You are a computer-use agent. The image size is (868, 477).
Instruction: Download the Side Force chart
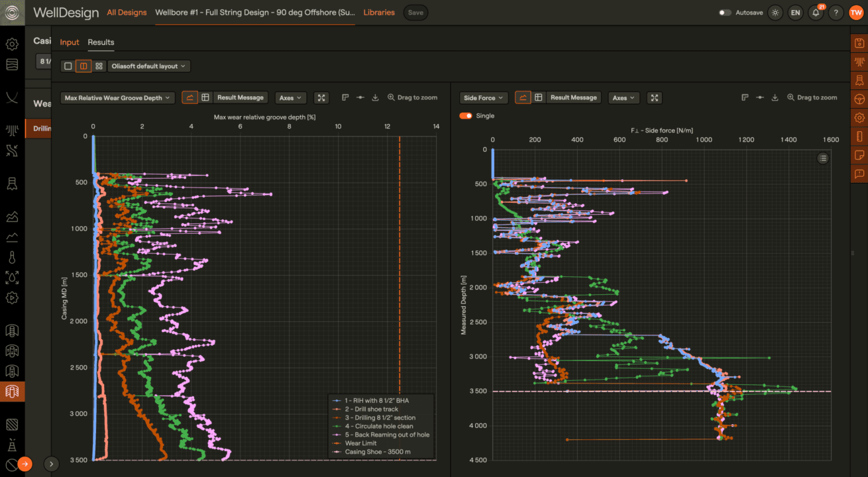[775, 98]
